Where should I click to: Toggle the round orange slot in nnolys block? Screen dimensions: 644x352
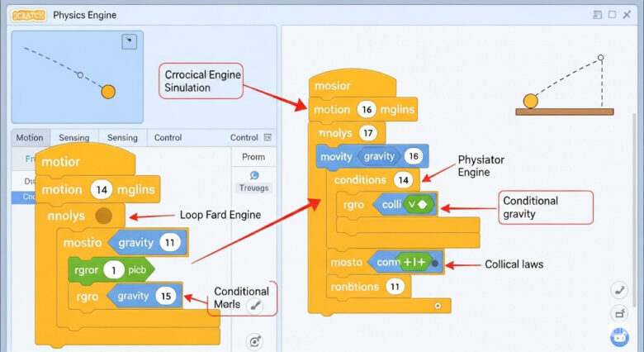click(103, 216)
